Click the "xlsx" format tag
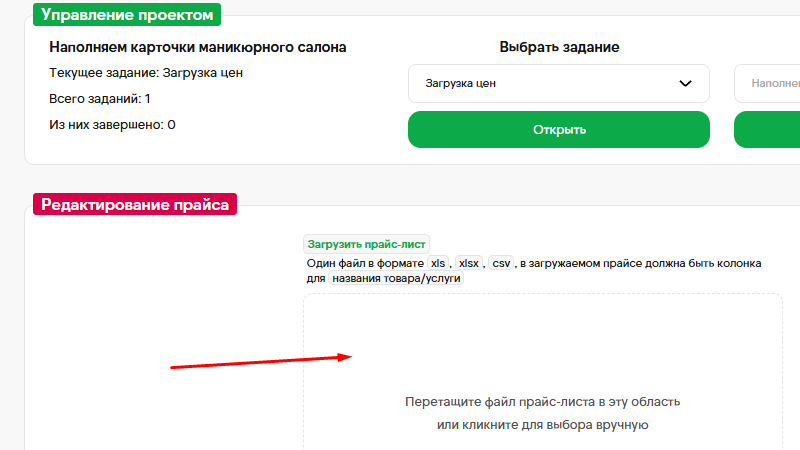 point(469,263)
